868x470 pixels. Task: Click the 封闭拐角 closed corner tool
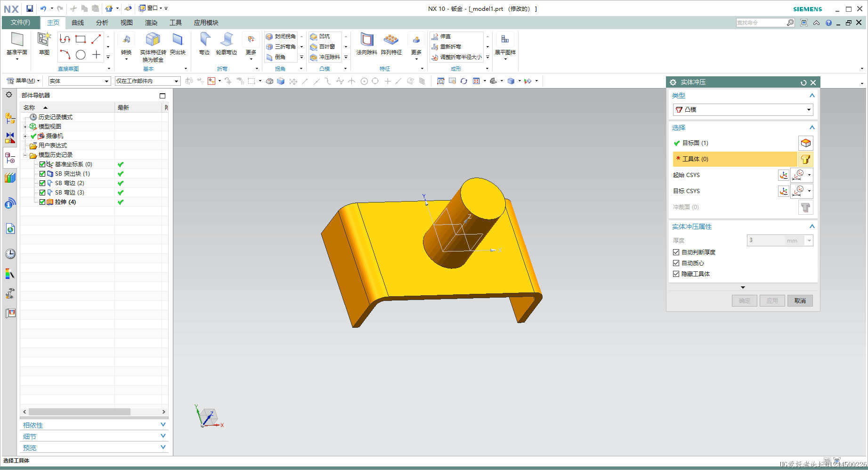(x=281, y=36)
